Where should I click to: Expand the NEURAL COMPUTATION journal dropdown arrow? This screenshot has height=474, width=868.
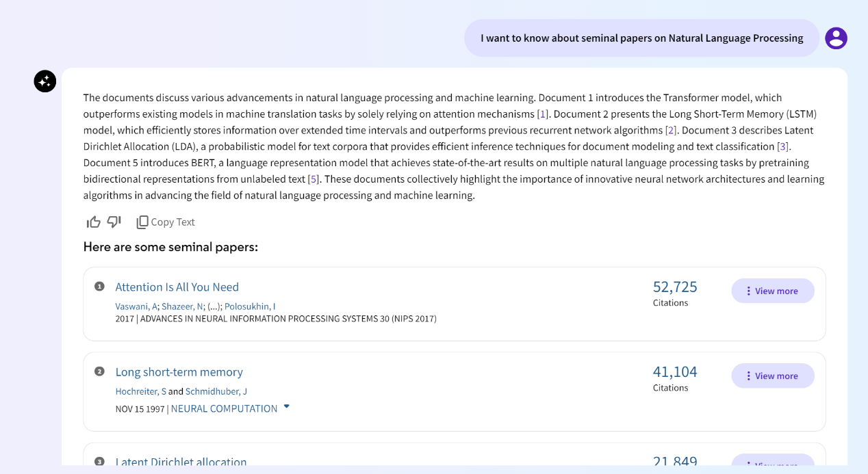287,406
